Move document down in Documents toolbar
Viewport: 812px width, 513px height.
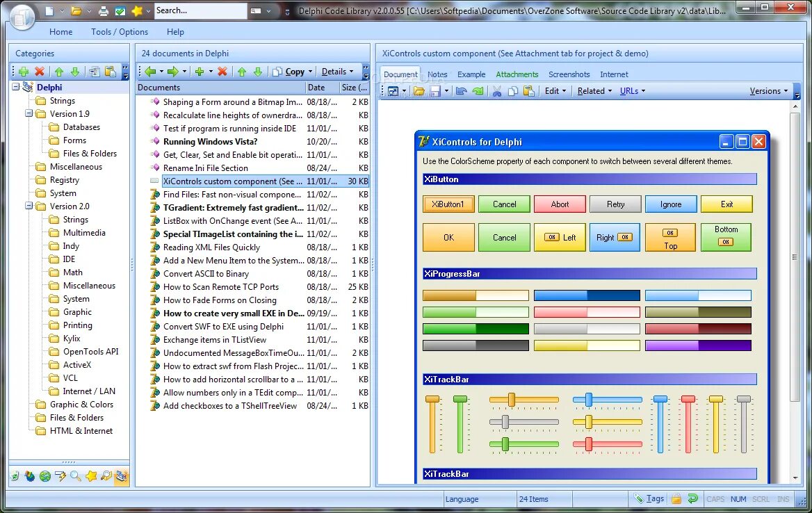[258, 72]
